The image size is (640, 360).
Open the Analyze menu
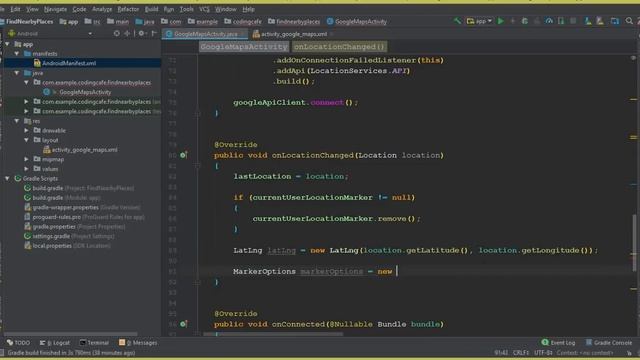pos(102,9)
